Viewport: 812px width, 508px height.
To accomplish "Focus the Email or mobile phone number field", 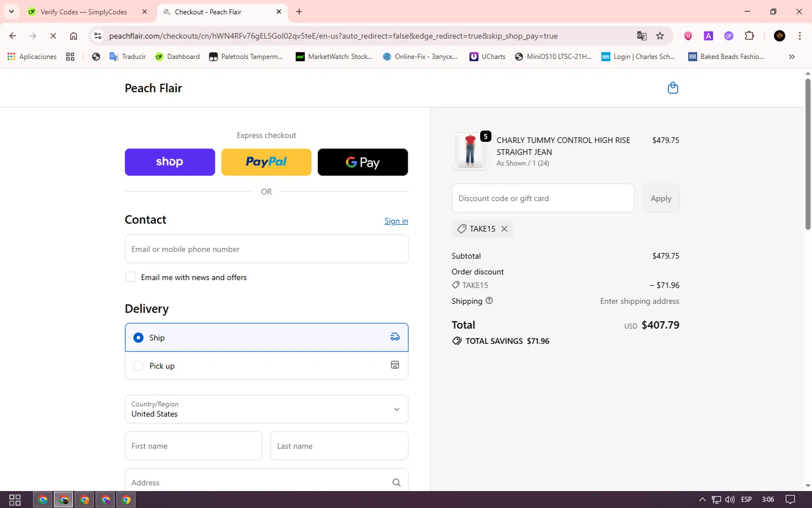I will pyautogui.click(x=266, y=249).
